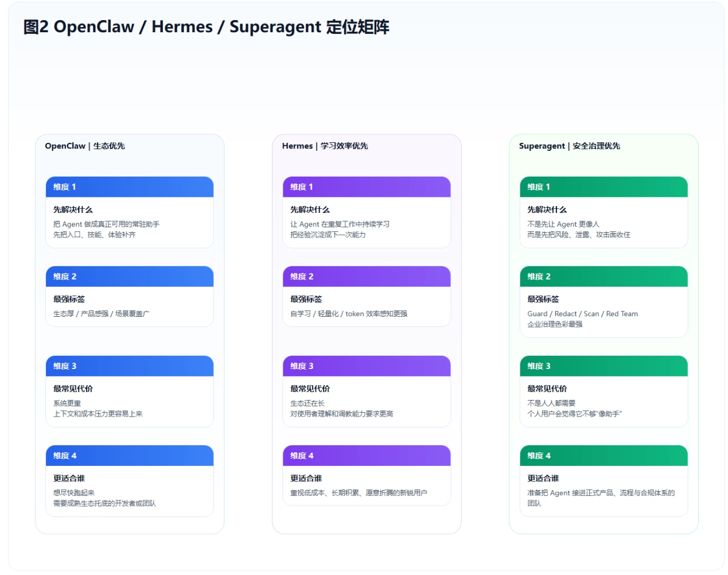
Task: Click "先解决什么" in the Superagent column
Action: tap(547, 210)
